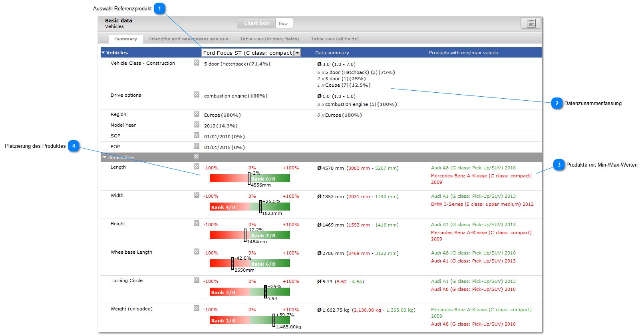This screenshot has width=644, height=336.
Task: Remove the Width row
Action: click(x=197, y=195)
